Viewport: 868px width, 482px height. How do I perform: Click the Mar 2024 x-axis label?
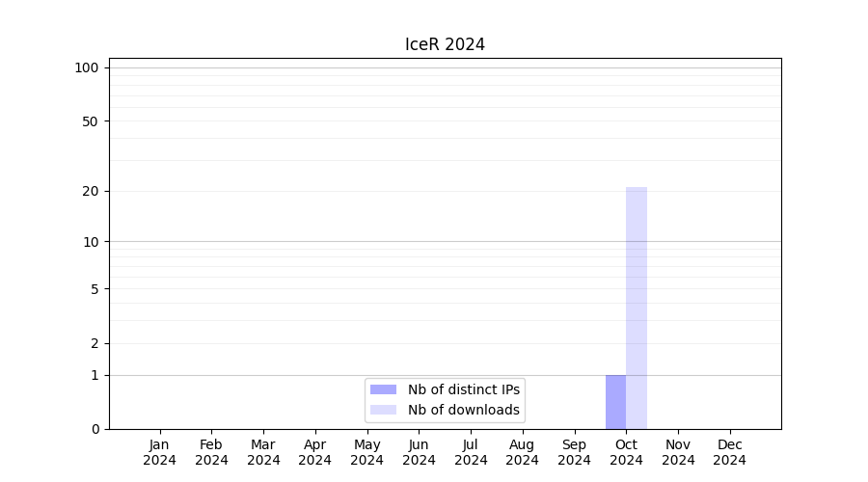click(x=263, y=452)
